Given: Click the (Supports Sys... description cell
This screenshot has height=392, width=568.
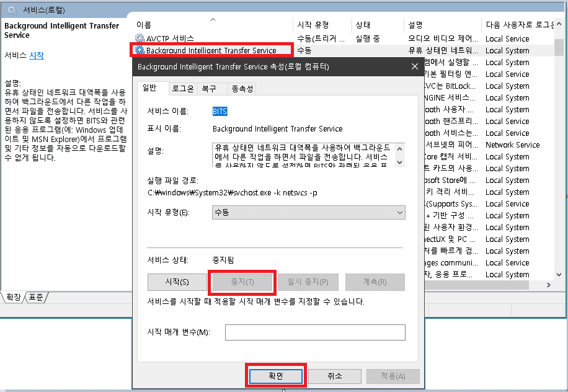Looking at the screenshot, I should [451, 203].
